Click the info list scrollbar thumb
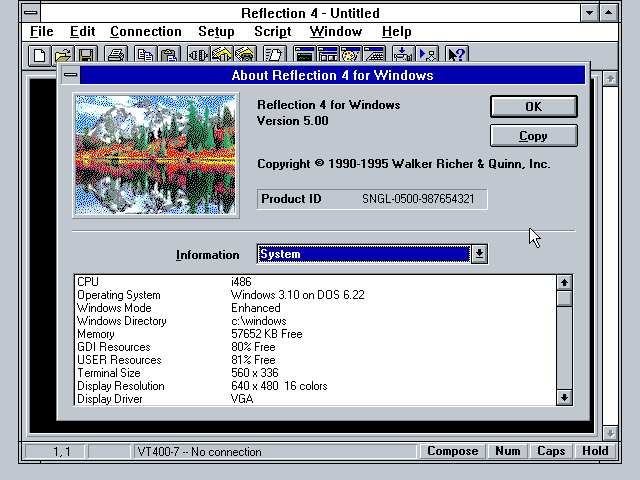Viewport: 640px width, 480px height. coord(564,298)
